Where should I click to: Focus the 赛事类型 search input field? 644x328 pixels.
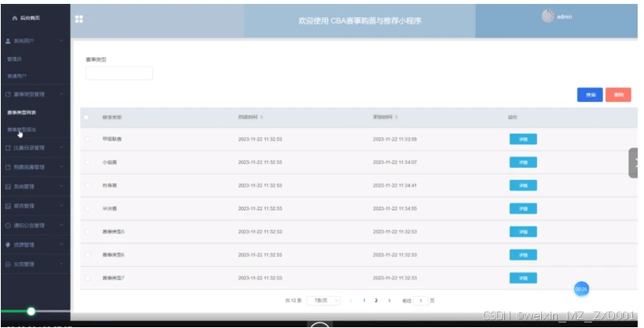coord(119,73)
